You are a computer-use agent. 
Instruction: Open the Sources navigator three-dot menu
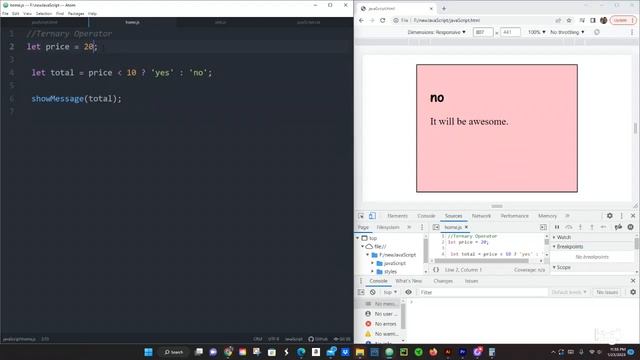pyautogui.click(x=422, y=227)
